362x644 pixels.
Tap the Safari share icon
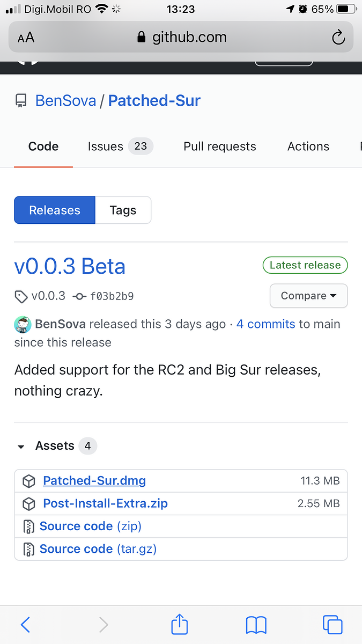coord(180,625)
